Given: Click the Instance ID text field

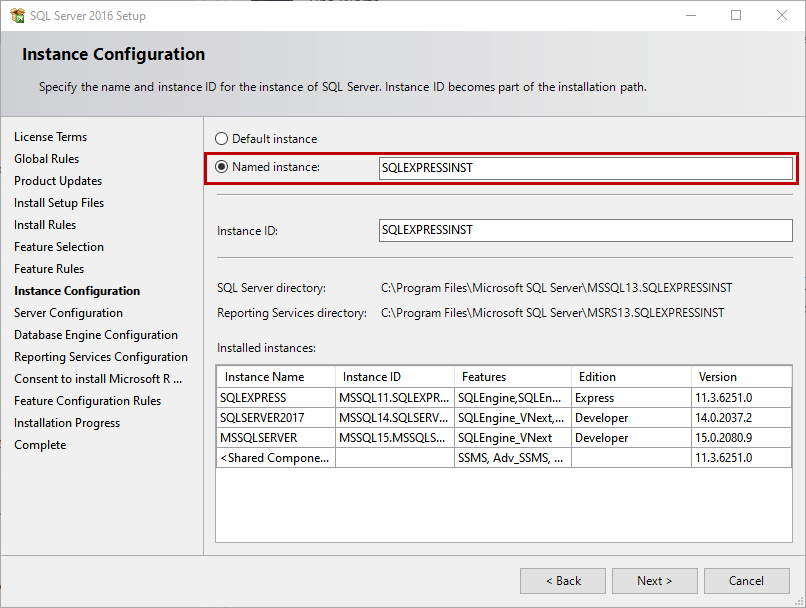Looking at the screenshot, I should point(585,230).
